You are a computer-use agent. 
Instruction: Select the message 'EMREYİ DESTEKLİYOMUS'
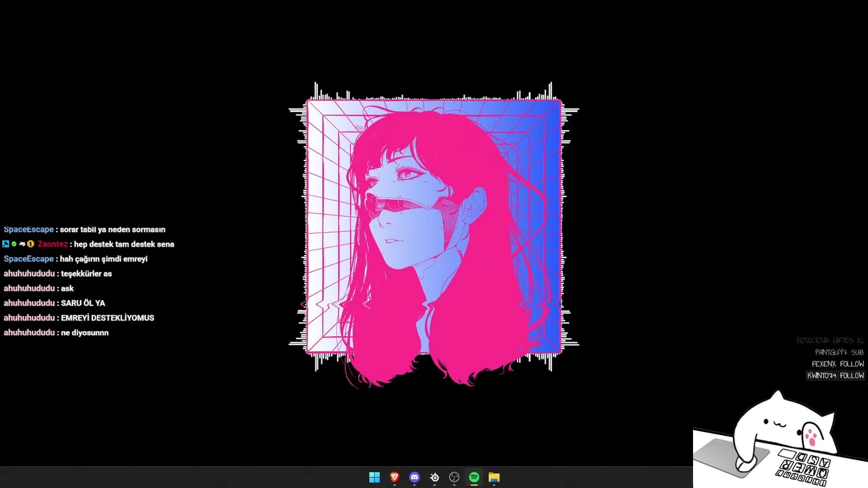coord(108,318)
